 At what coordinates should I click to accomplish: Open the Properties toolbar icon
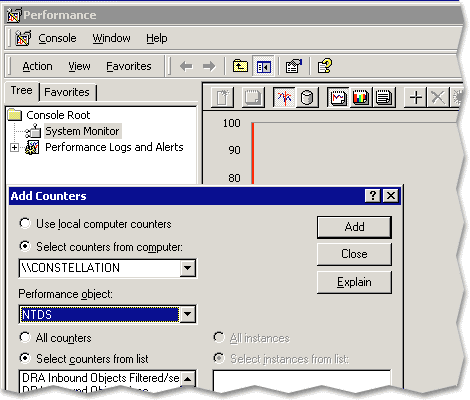(x=294, y=66)
